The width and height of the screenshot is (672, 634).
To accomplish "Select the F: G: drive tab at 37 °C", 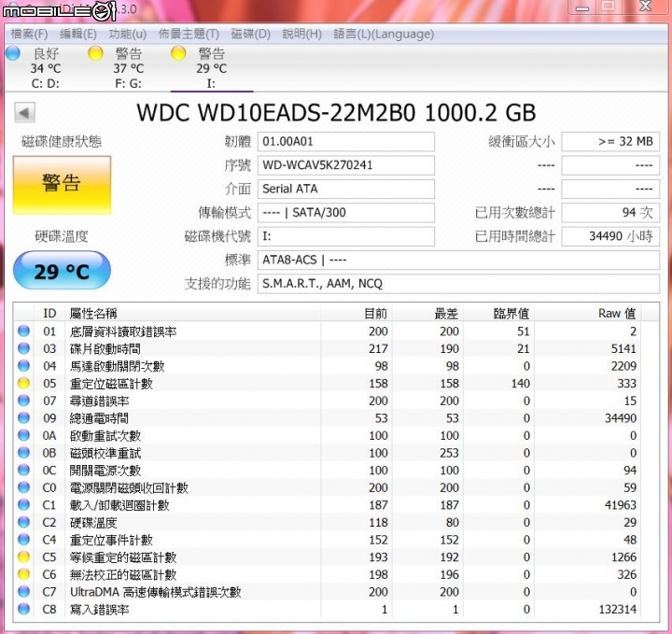I will coord(128,68).
